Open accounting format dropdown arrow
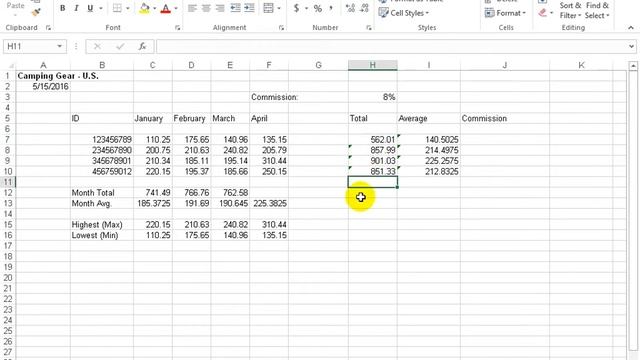This screenshot has height=360, width=640. click(x=306, y=8)
